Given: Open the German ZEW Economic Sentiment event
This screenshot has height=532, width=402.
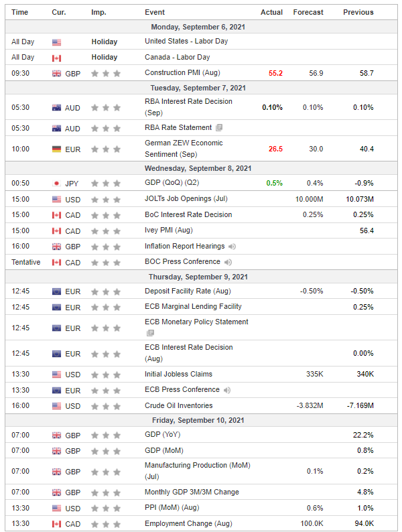Looking at the screenshot, I should pos(184,149).
